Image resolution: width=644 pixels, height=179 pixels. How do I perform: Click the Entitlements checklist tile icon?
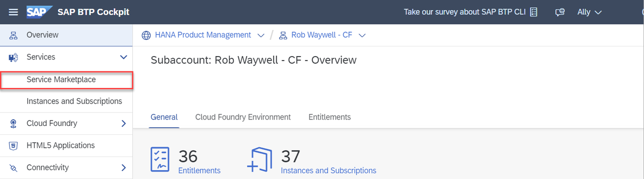[160, 159]
